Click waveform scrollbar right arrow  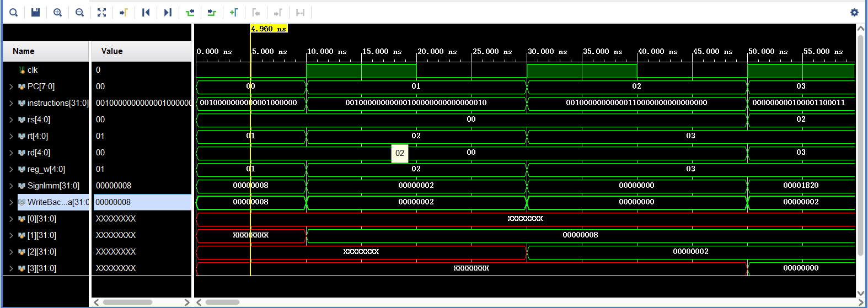[861, 302]
